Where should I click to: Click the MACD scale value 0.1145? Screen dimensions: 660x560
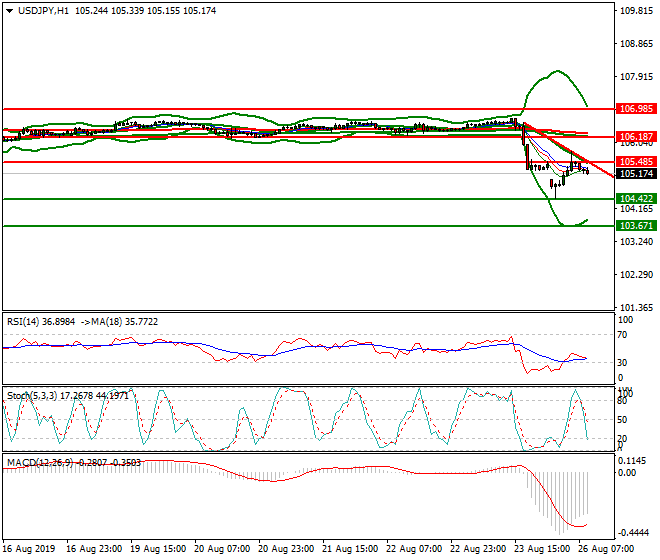coord(633,461)
